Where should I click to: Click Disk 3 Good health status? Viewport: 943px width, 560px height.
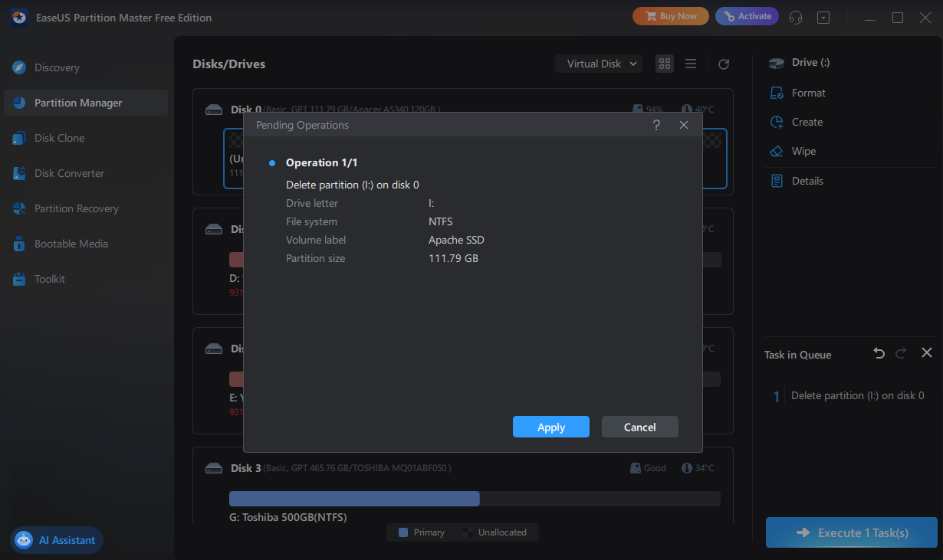click(x=649, y=468)
